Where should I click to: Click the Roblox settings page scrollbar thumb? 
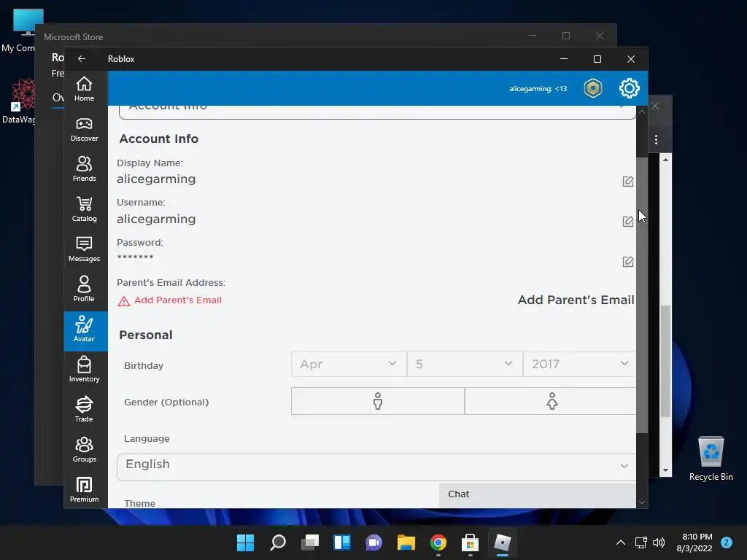[642, 295]
